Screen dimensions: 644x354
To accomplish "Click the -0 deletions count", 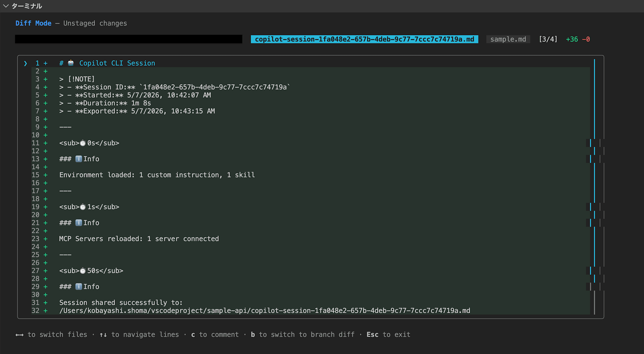I will (x=586, y=39).
